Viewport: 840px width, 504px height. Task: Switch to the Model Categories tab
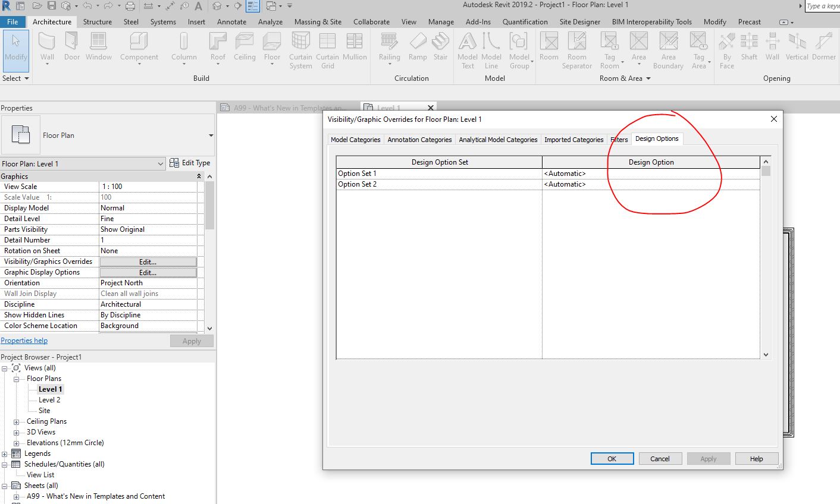point(355,139)
